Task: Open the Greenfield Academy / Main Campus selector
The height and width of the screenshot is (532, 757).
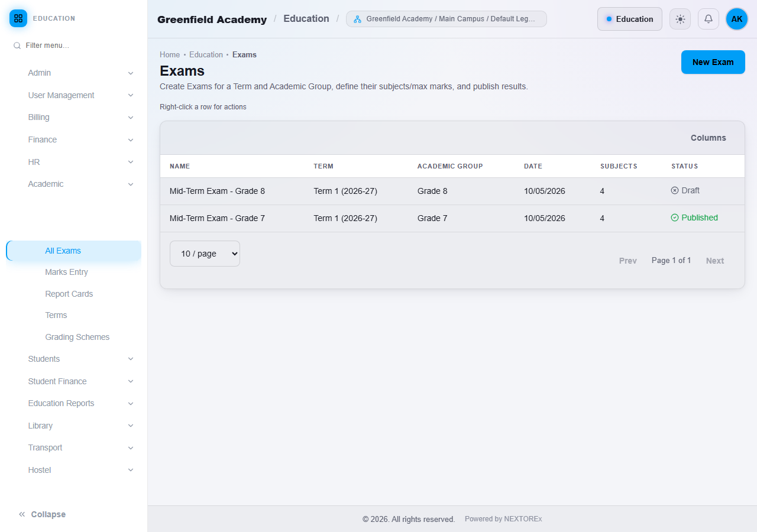Action: click(x=447, y=19)
